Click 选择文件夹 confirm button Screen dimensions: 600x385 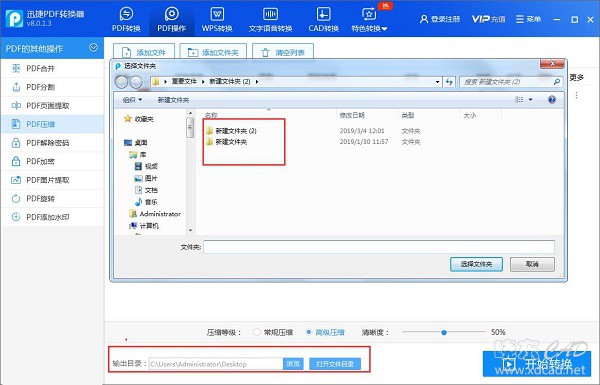click(x=476, y=264)
